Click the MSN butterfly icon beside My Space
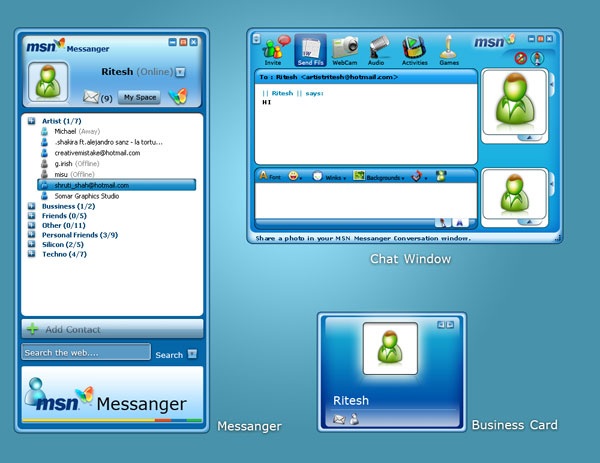The height and width of the screenshot is (463, 600). [178, 96]
